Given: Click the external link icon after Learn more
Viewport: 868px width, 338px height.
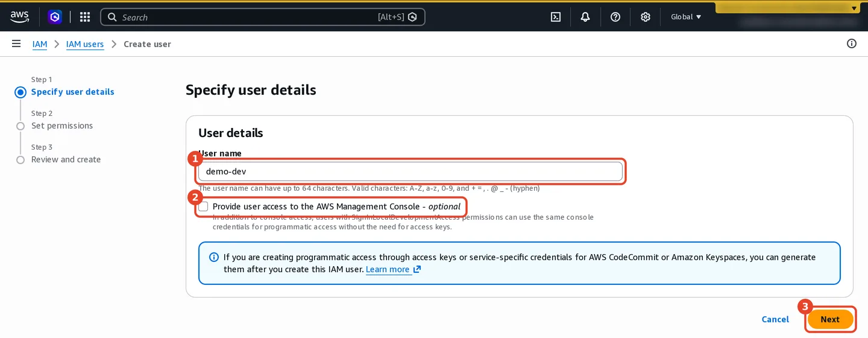Looking at the screenshot, I should [x=417, y=269].
